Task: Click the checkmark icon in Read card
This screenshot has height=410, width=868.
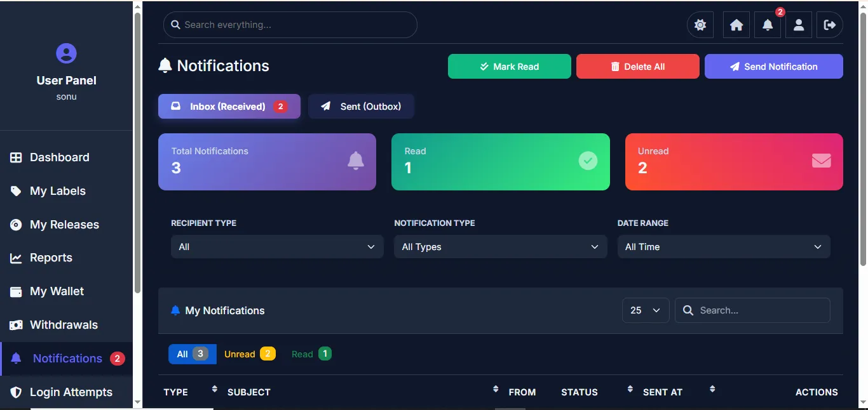Action: pos(588,161)
